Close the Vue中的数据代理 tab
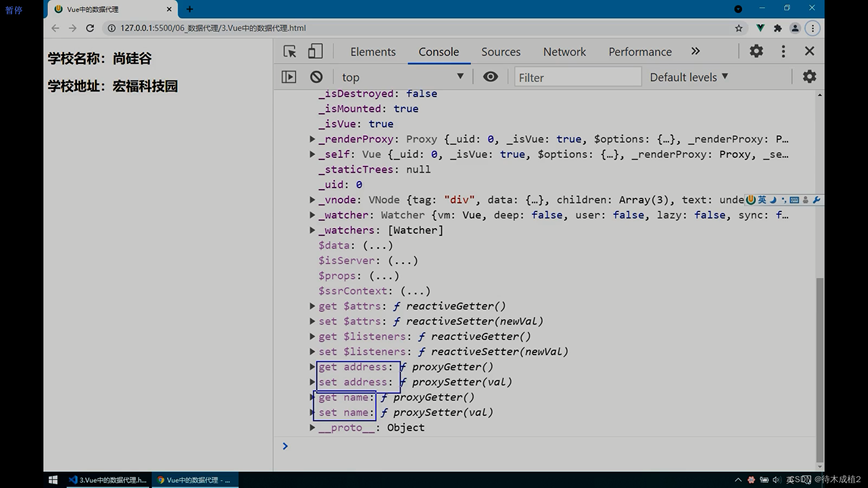Image resolution: width=868 pixels, height=488 pixels. pos(169,9)
